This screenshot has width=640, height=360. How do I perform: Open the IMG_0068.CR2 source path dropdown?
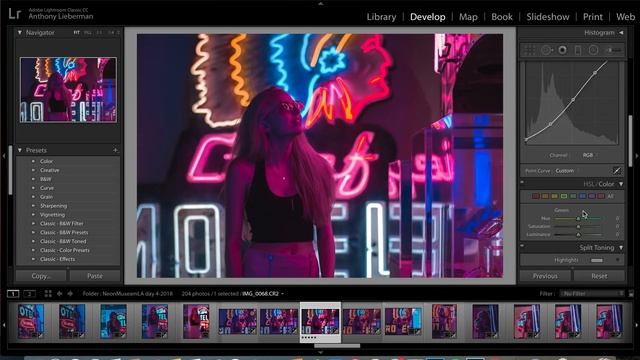coord(262,293)
